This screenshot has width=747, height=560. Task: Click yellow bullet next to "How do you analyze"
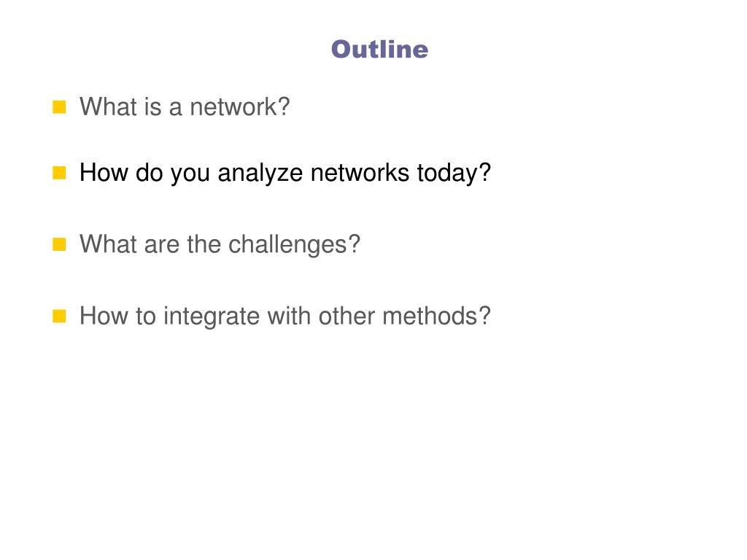coord(59,173)
